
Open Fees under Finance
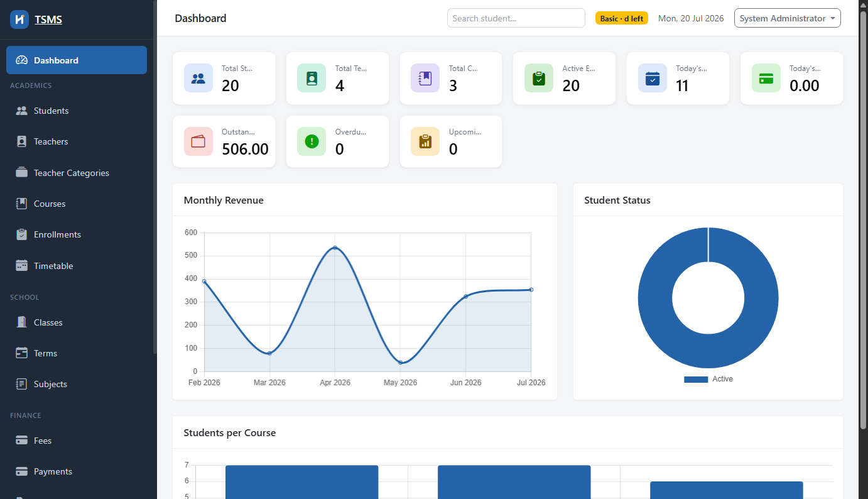tap(77, 441)
